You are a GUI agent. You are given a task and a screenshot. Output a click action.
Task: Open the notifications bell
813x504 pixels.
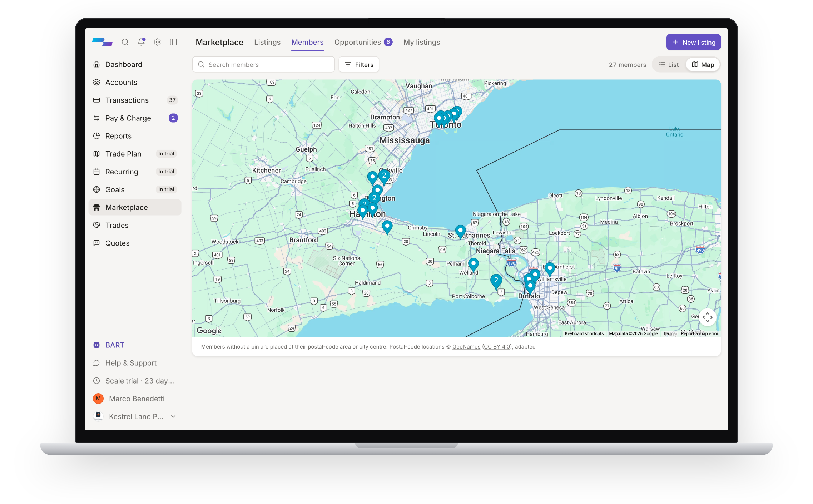141,42
